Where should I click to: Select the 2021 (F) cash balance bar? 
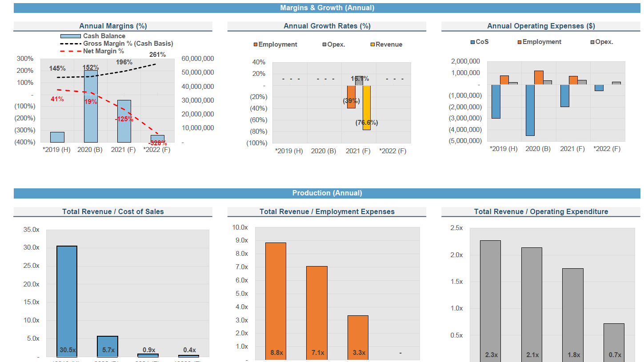pyautogui.click(x=124, y=121)
